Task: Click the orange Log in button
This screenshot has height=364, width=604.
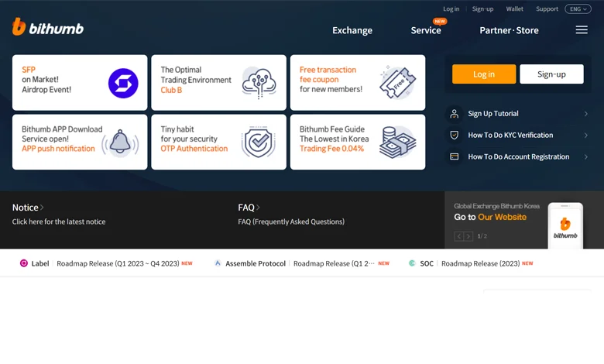Action: pos(484,74)
